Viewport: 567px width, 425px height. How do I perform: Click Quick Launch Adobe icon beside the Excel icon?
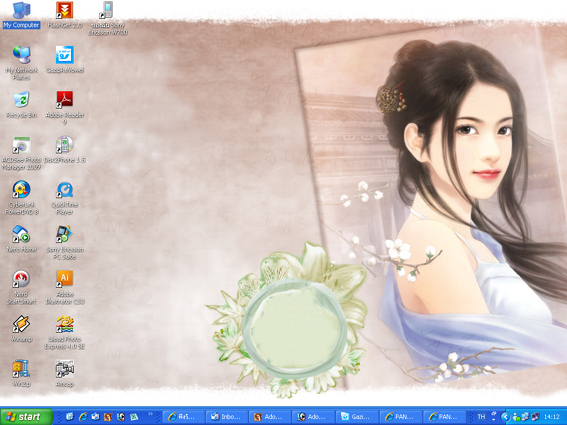point(121,417)
